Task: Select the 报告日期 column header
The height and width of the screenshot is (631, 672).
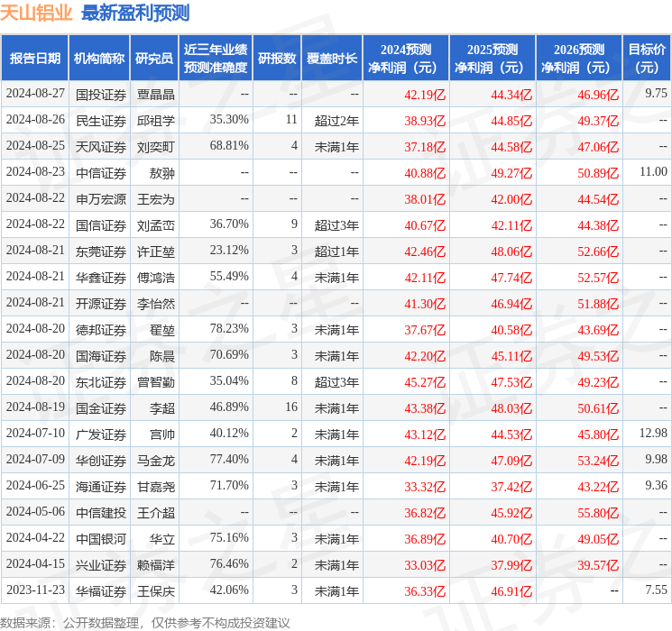Action: point(34,59)
